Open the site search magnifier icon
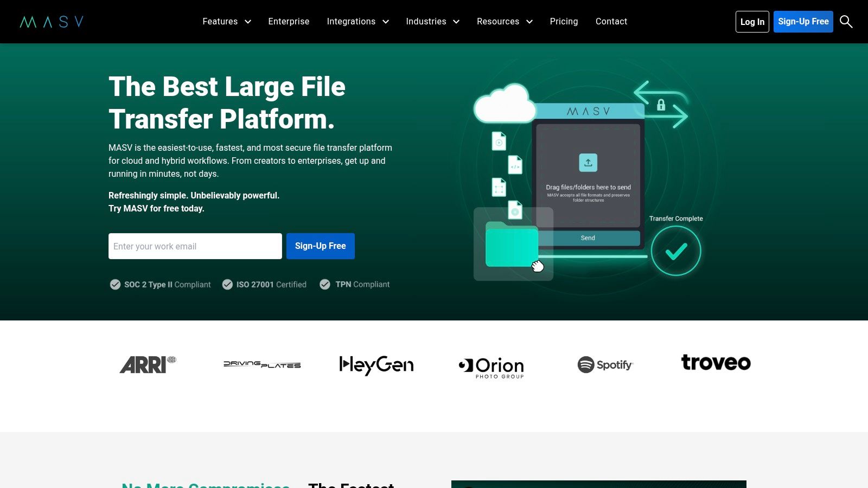The image size is (868, 488). point(846,22)
